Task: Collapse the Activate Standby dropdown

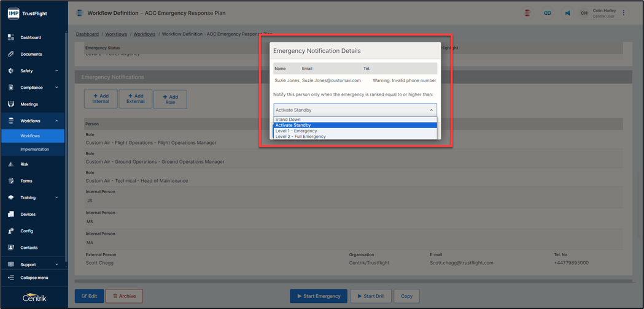Action: pos(431,110)
